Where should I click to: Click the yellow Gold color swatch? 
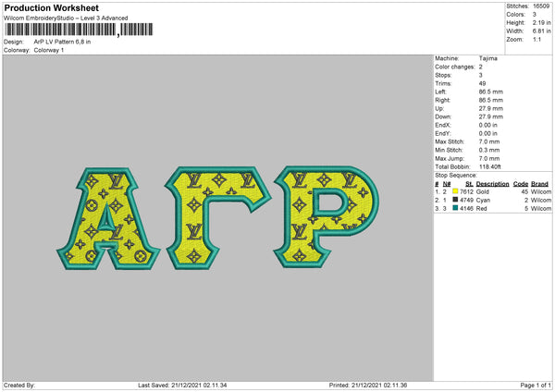coord(455,191)
